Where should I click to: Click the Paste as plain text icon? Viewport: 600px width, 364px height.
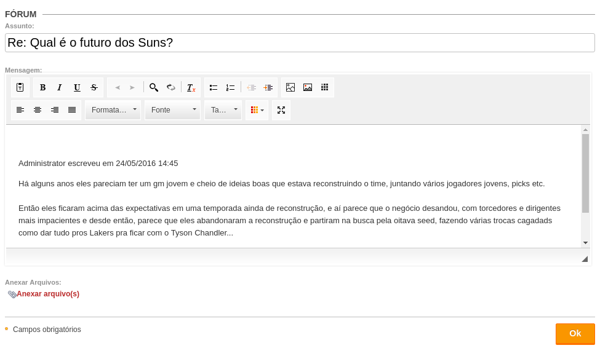pyautogui.click(x=20, y=87)
